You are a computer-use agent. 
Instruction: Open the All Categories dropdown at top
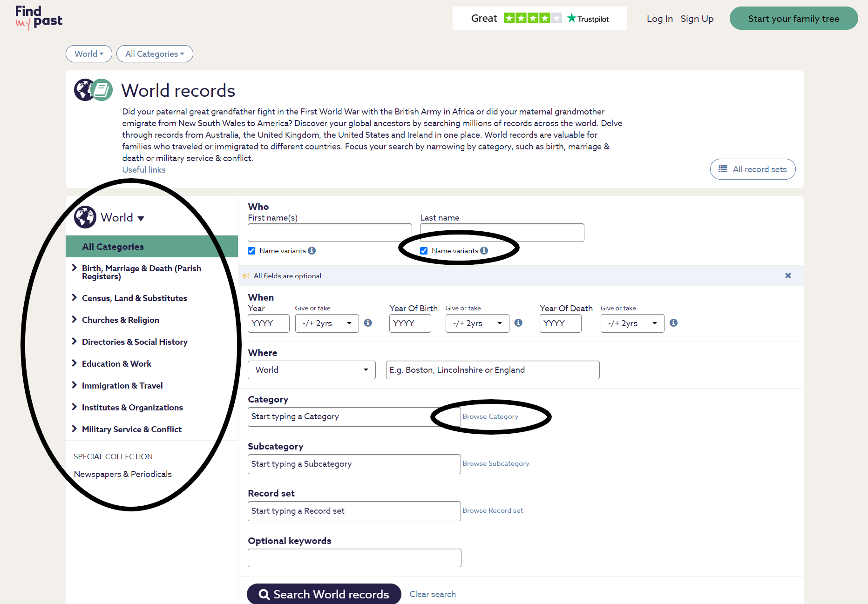point(155,54)
